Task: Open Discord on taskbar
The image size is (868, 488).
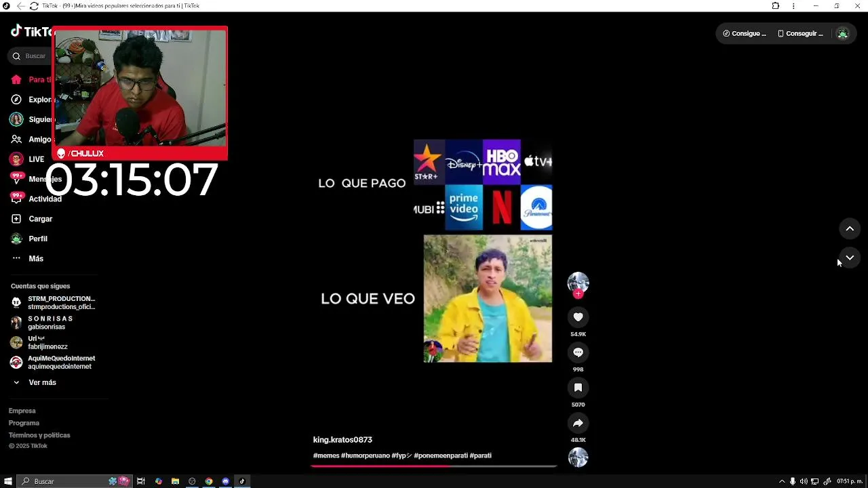Action: pyautogui.click(x=226, y=481)
